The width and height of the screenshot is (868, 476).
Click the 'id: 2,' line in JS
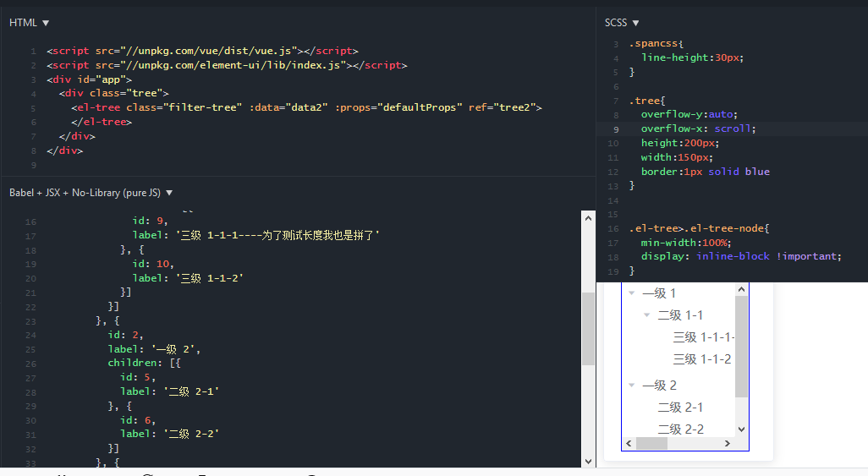coord(126,335)
